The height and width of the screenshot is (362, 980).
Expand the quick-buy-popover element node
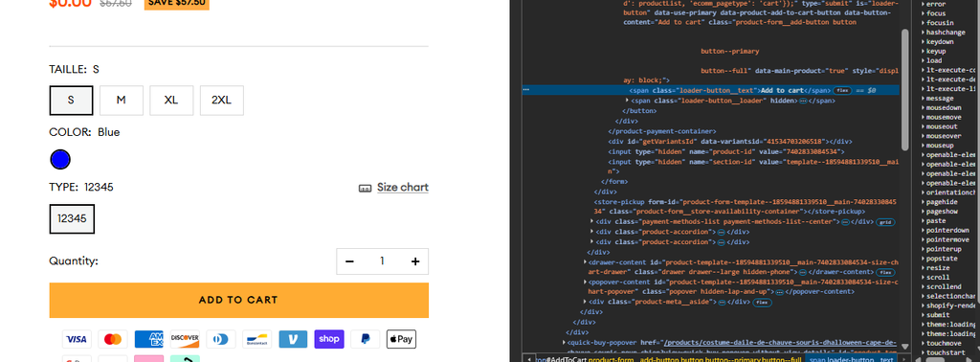(565, 343)
